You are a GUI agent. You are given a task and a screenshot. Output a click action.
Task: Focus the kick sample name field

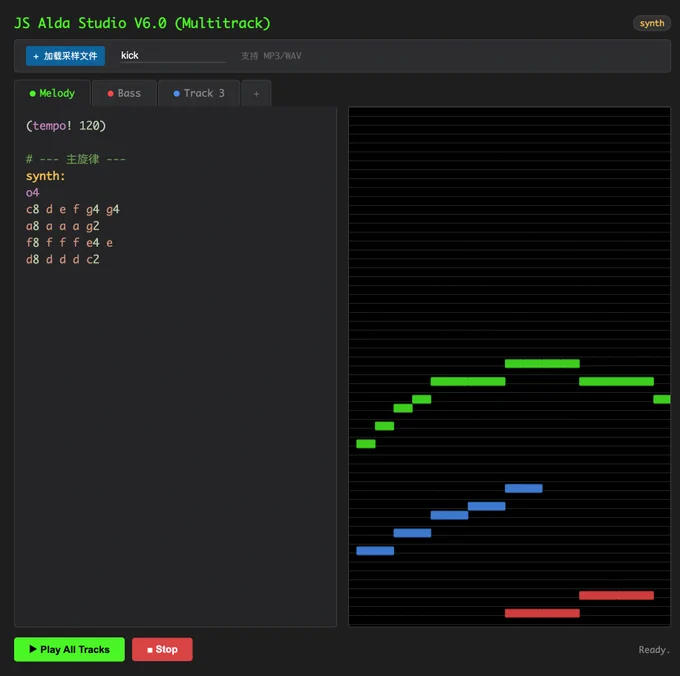(173, 56)
